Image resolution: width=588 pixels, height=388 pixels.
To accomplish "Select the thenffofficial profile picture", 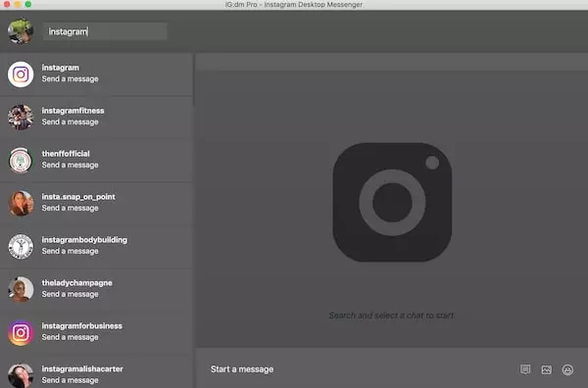I will click(x=21, y=161).
